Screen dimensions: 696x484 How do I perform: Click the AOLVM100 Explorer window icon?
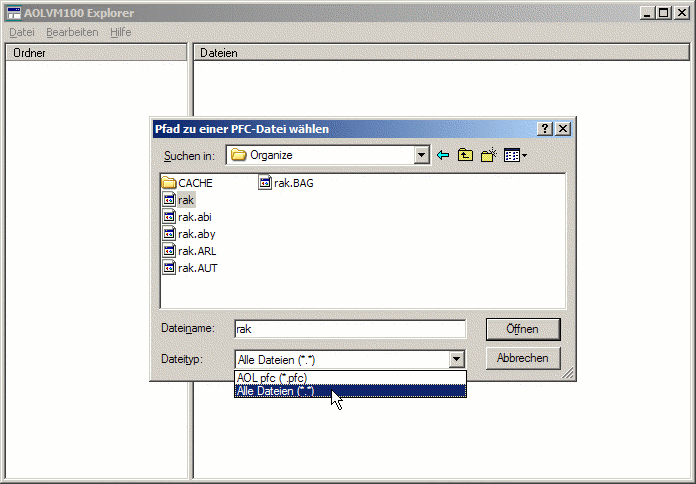click(14, 13)
